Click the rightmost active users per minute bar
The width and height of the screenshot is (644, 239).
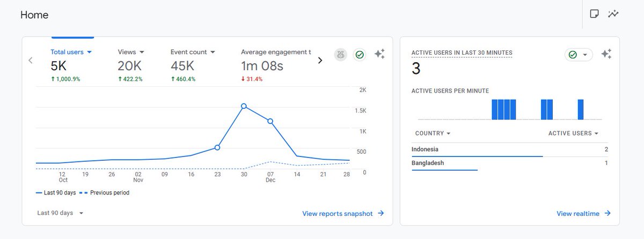[581, 109]
